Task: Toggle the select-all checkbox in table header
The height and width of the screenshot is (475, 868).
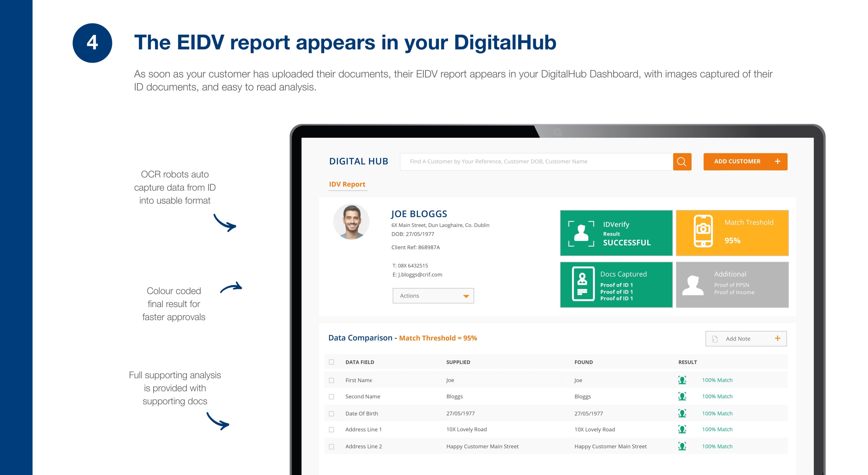Action: 332,362
